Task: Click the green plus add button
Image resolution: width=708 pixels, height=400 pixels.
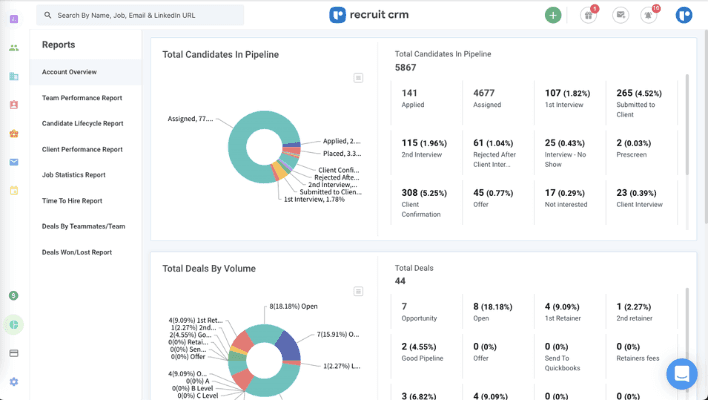Action: pos(553,15)
